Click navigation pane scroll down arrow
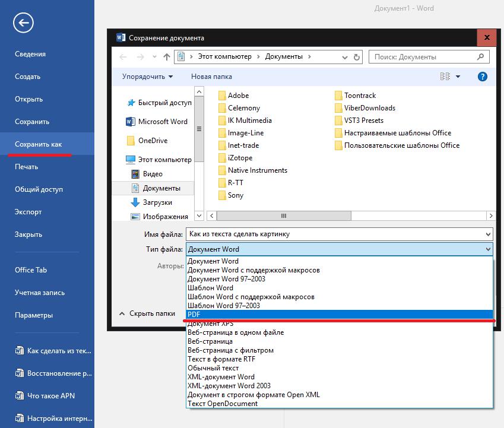The width and height of the screenshot is (504, 428). pyautogui.click(x=199, y=215)
